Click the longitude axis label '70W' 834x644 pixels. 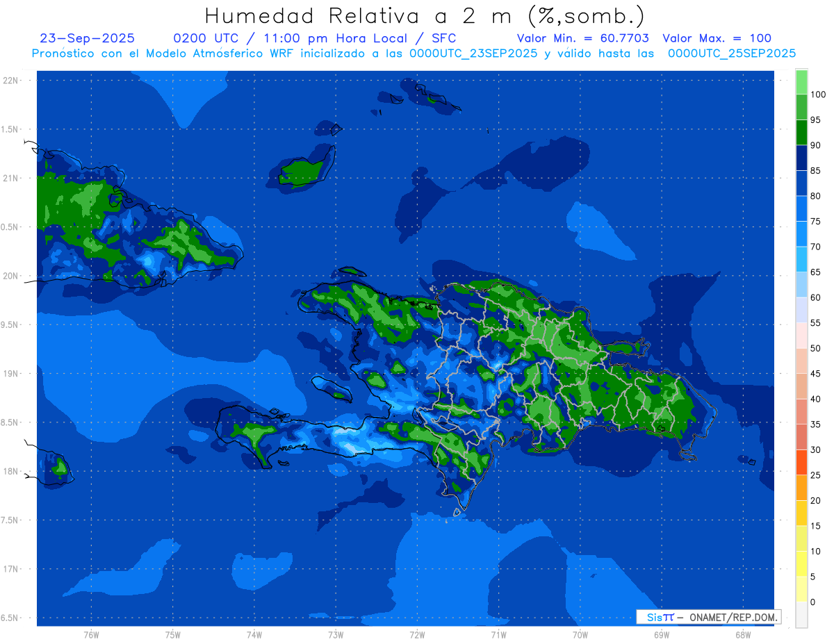coord(580,635)
